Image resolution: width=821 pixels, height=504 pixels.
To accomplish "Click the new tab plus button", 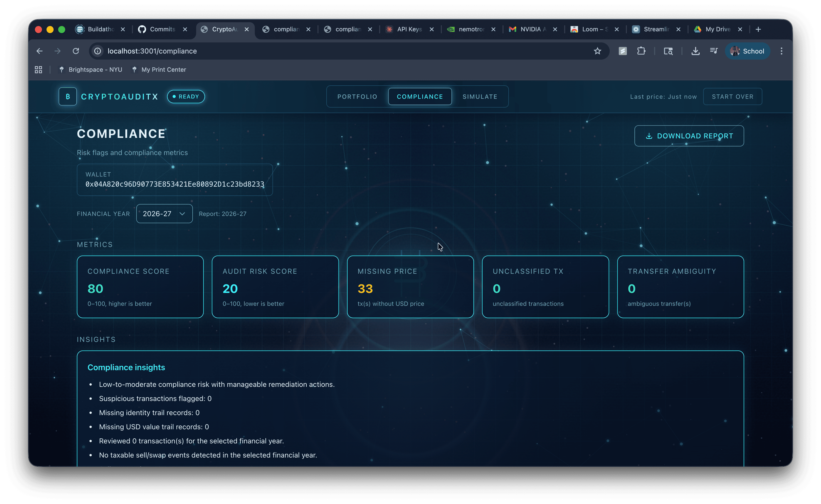I will click(758, 29).
